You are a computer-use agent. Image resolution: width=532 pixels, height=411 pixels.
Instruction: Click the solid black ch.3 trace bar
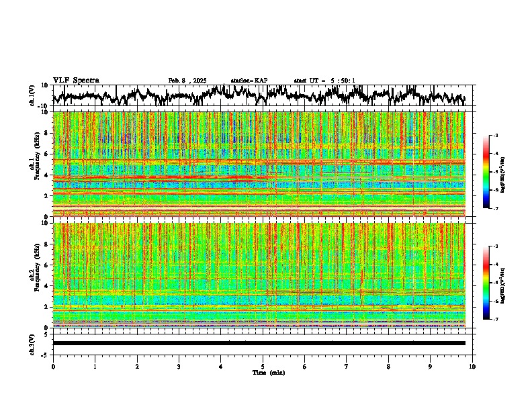[x=259, y=343]
